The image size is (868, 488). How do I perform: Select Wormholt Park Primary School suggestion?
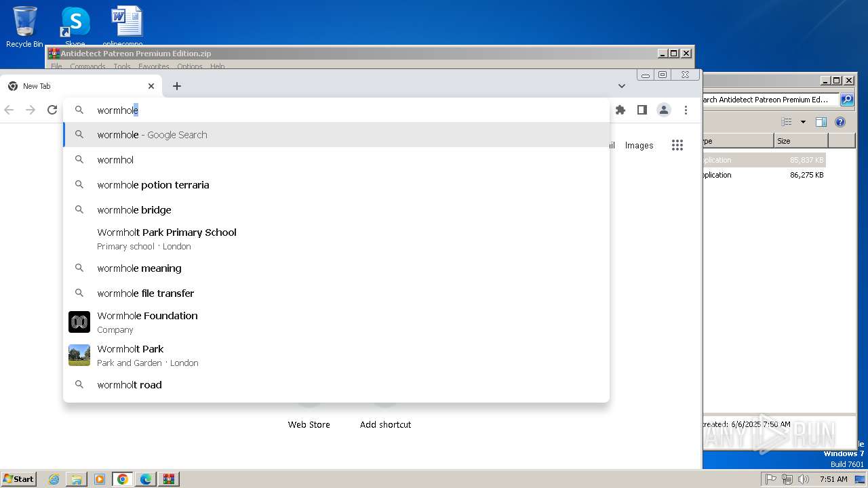pos(336,239)
